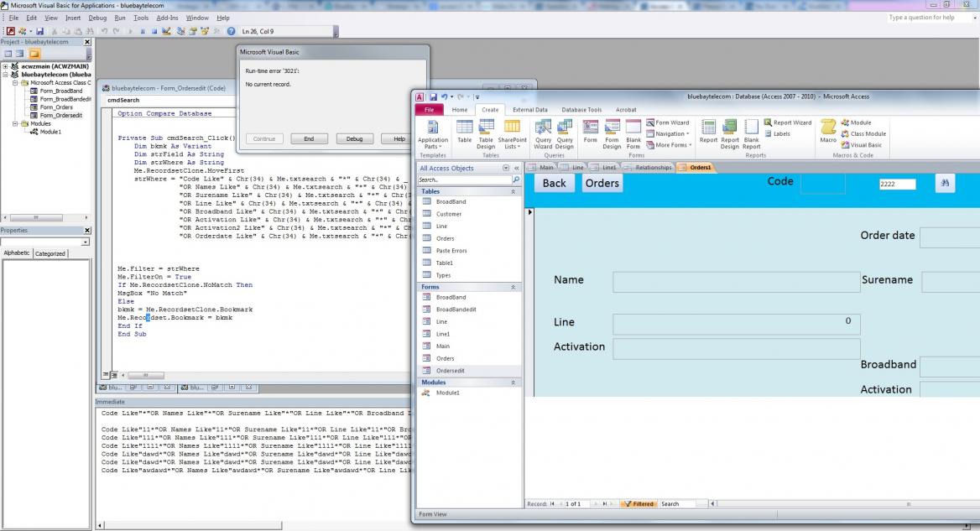
Task: Switch to the External Data ribbon tab
Action: click(x=530, y=110)
